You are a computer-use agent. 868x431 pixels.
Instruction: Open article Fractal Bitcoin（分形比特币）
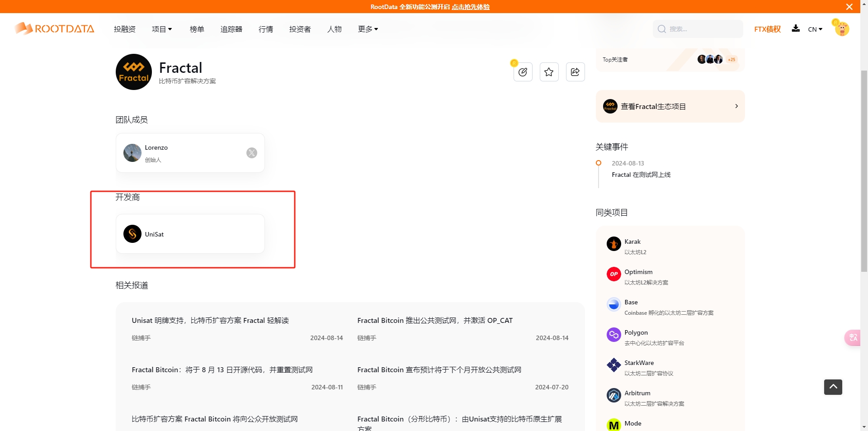coord(460,422)
